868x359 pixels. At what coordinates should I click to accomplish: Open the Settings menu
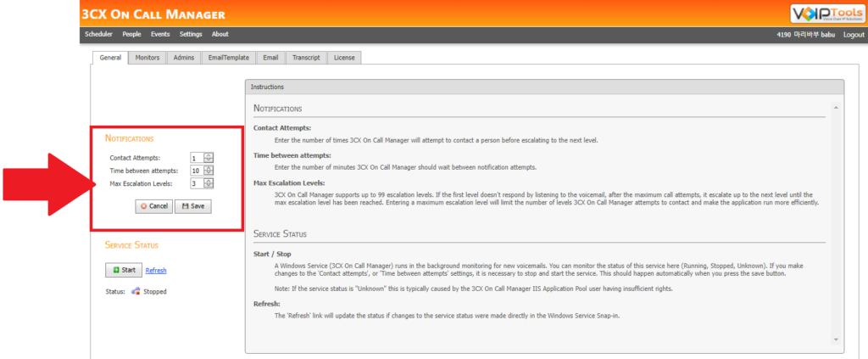(x=191, y=34)
